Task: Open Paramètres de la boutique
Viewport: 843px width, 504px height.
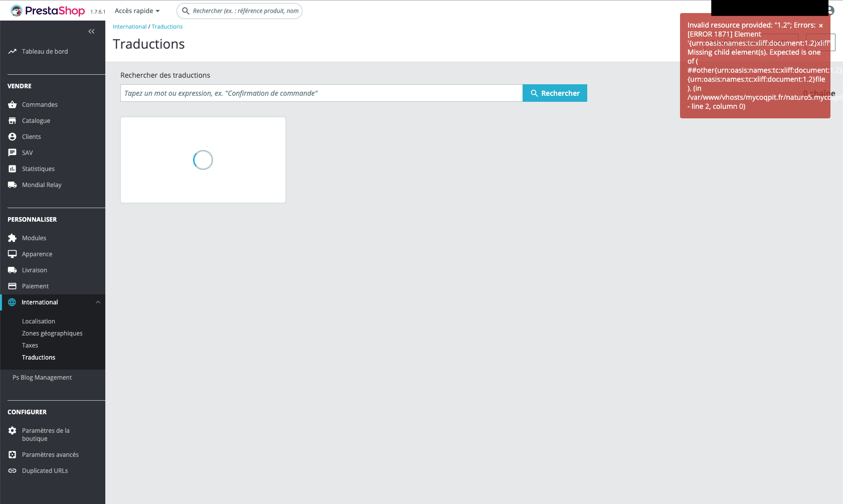Action: pos(46,434)
